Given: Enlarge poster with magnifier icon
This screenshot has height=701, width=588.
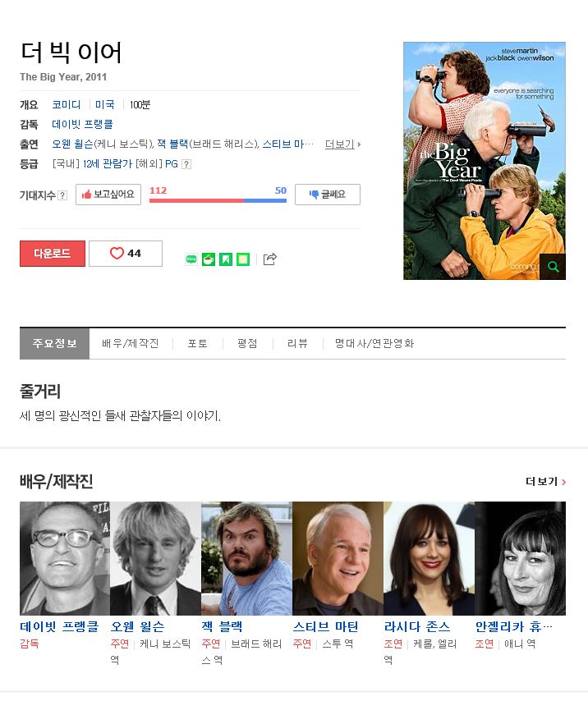Looking at the screenshot, I should pos(553,267).
